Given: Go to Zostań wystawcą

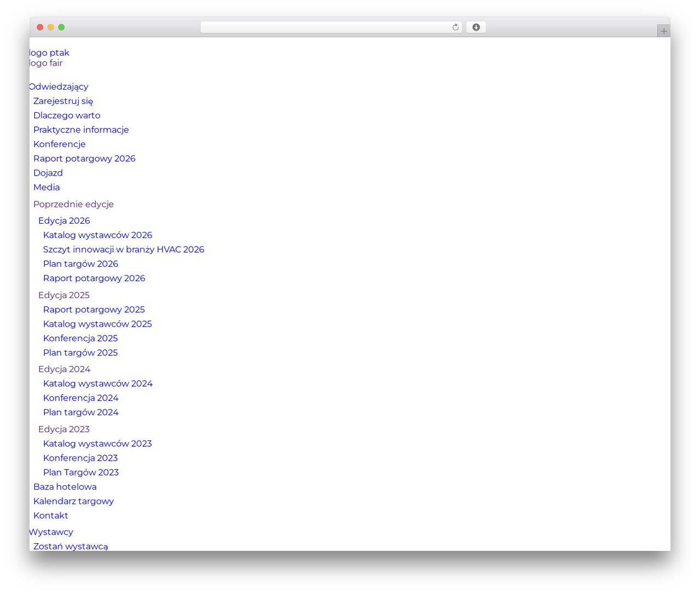Looking at the screenshot, I should (71, 546).
